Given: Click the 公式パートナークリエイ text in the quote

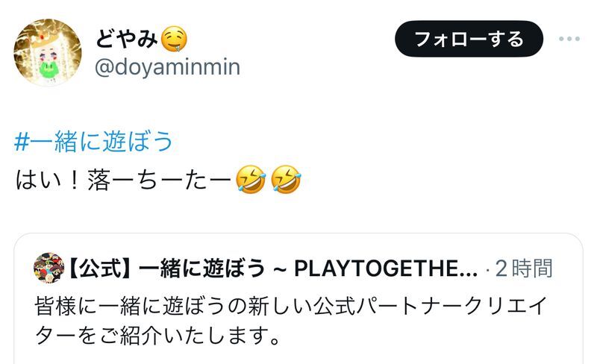Looking at the screenshot, I should (431, 306).
